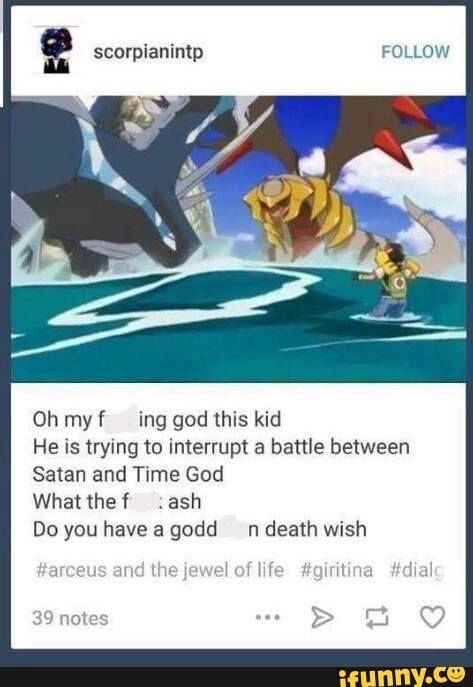Click the 'Satan and Time God' line

(128, 474)
